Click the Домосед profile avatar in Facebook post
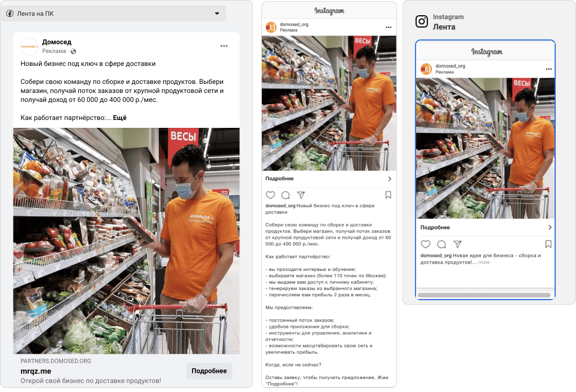 [29, 46]
